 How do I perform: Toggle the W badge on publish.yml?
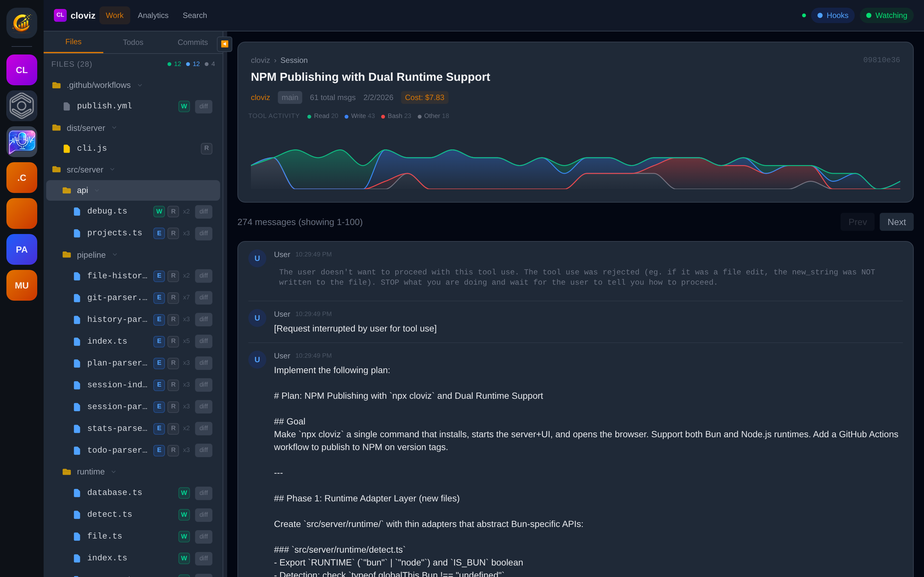point(184,106)
